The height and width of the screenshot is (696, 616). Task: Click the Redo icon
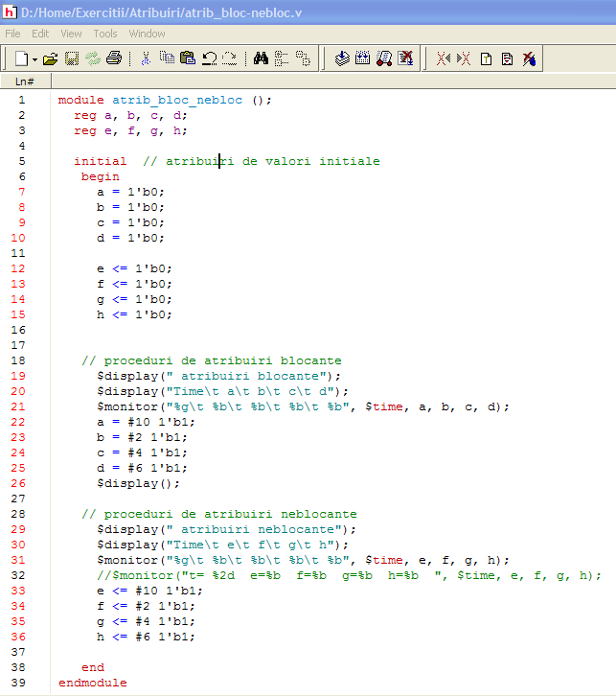(229, 58)
